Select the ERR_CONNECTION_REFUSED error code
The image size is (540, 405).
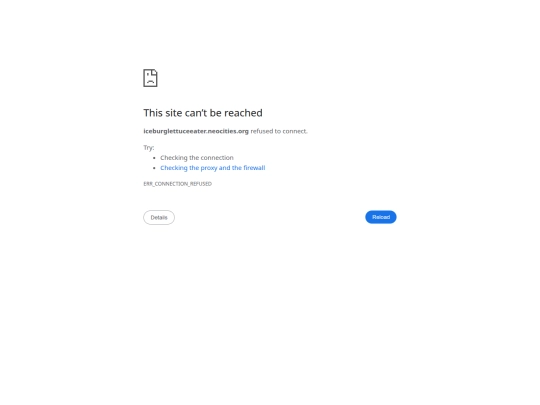[177, 184]
